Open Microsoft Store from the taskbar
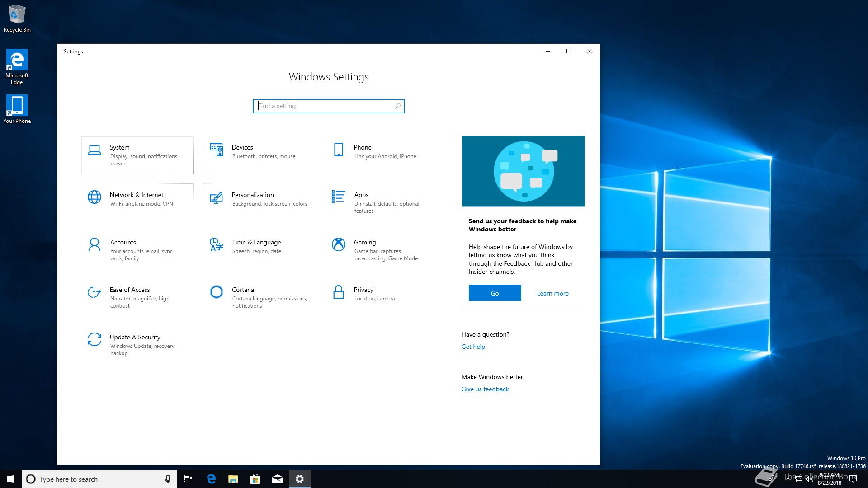Screen dimensions: 868x488 click(255, 479)
